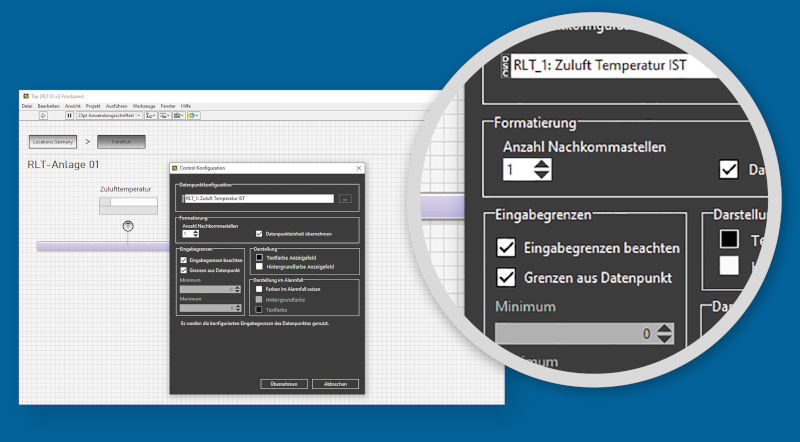Pick the Textfarbe Anzeigefeld color swatch in dialog

click(258, 257)
